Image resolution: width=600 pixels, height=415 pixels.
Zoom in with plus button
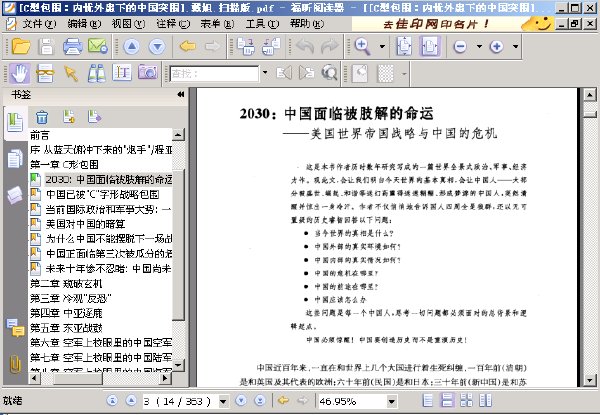(496, 47)
